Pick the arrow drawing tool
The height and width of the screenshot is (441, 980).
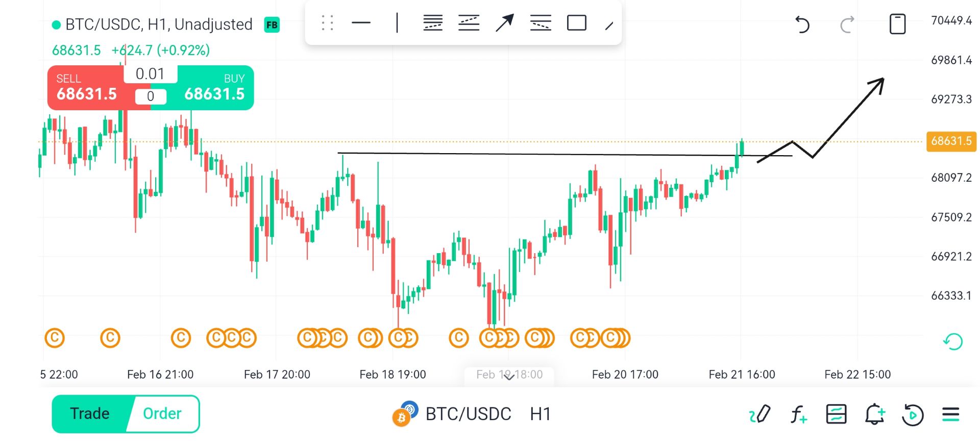click(x=504, y=23)
